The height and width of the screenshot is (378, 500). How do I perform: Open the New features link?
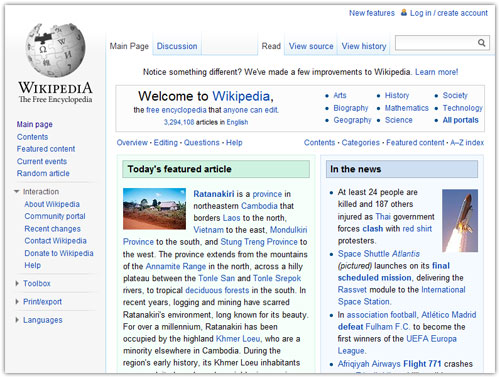pos(372,13)
